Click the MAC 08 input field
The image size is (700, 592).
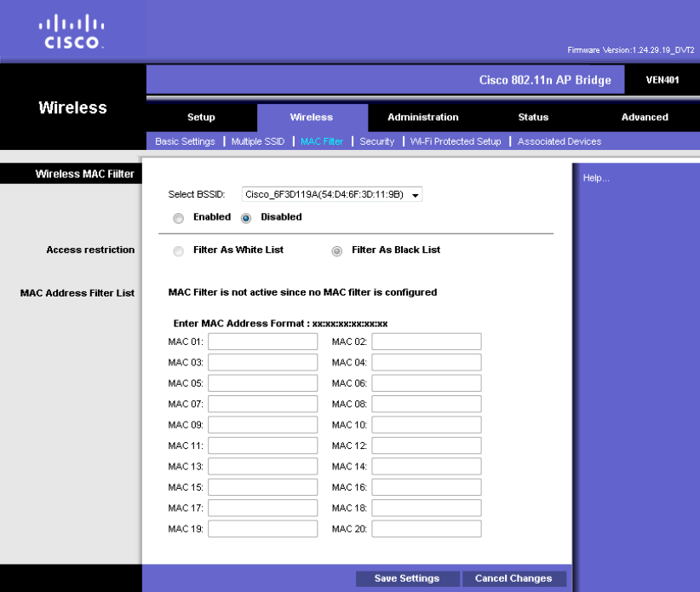pos(427,404)
